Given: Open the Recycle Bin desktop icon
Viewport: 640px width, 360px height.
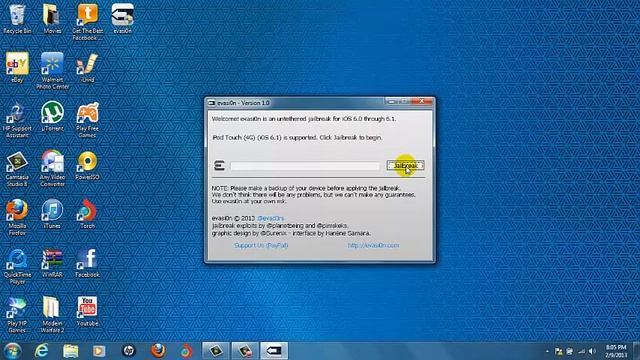Looking at the screenshot, I should point(17,19).
